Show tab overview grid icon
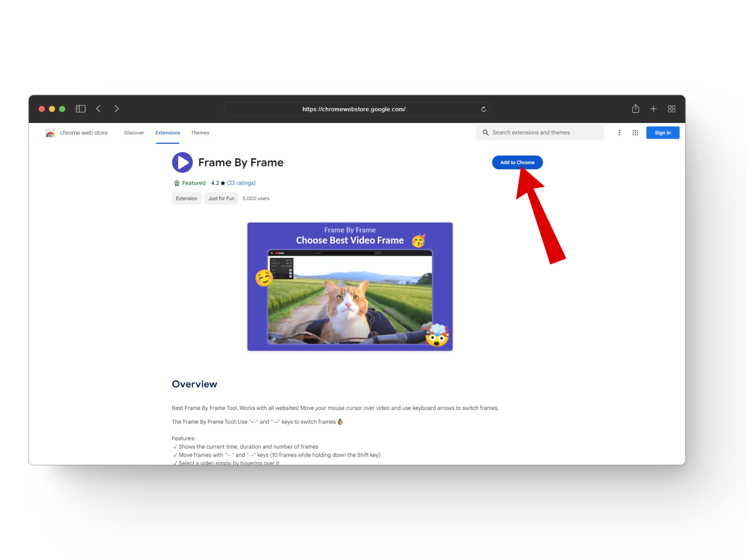Image resolution: width=747 pixels, height=560 pixels. click(x=671, y=109)
